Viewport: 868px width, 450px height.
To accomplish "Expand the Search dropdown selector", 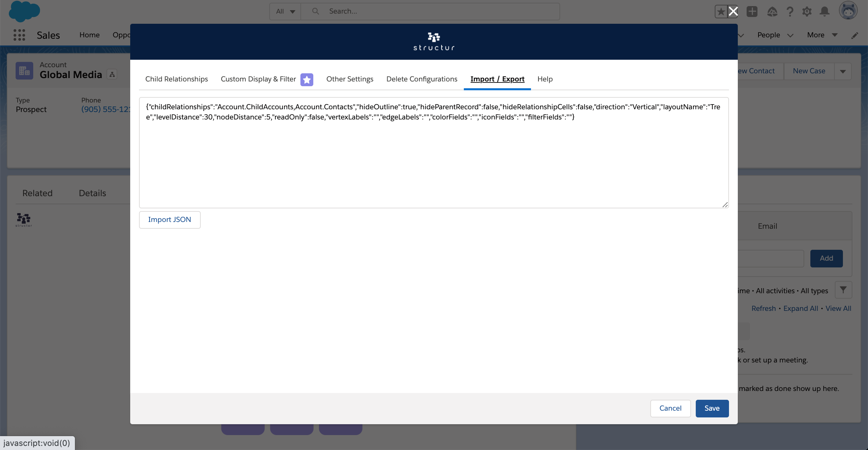I will point(285,11).
